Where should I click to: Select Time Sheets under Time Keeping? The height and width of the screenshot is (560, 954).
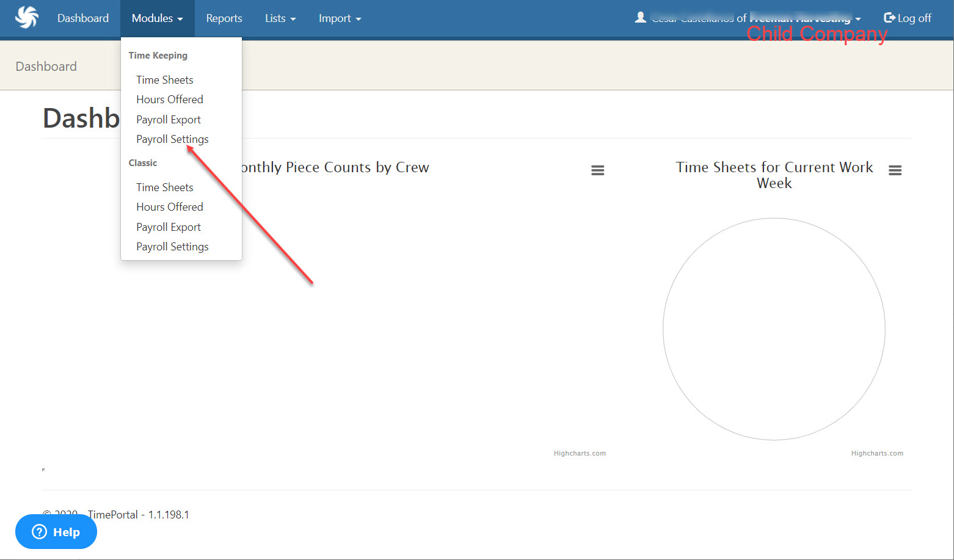coord(165,80)
